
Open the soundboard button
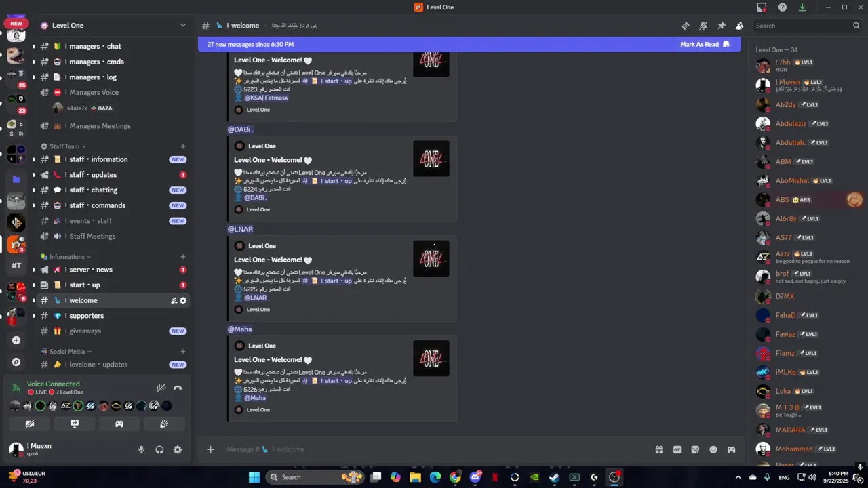[x=163, y=424]
